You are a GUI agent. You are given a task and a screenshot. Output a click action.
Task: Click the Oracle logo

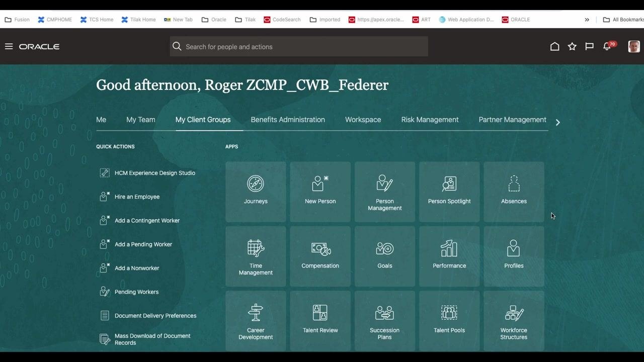pyautogui.click(x=39, y=46)
